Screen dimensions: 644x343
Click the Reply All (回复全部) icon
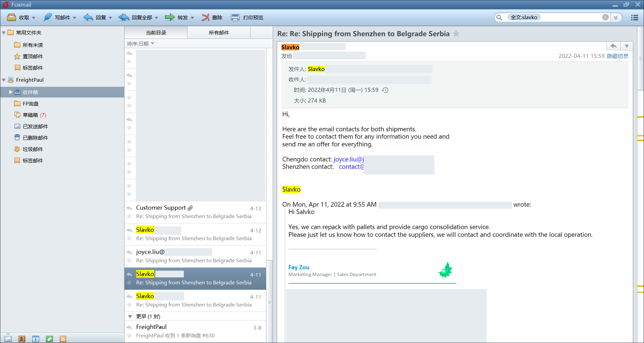(x=124, y=17)
